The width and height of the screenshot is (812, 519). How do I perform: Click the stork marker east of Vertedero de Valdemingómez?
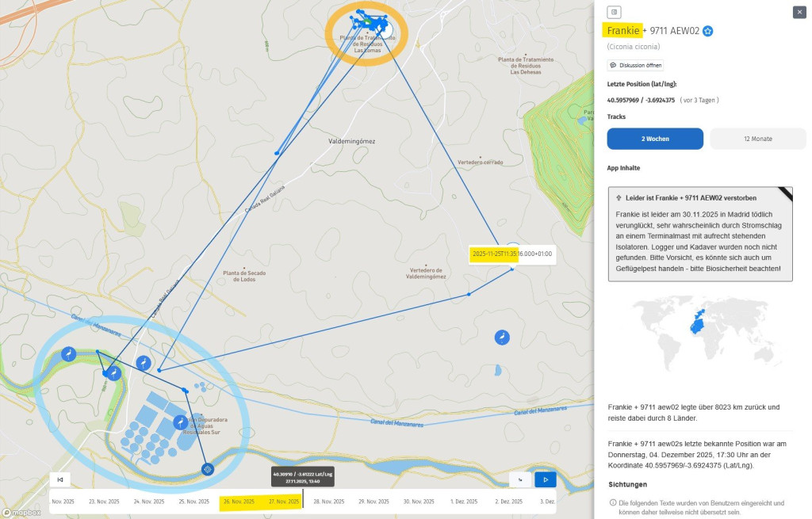pos(502,338)
